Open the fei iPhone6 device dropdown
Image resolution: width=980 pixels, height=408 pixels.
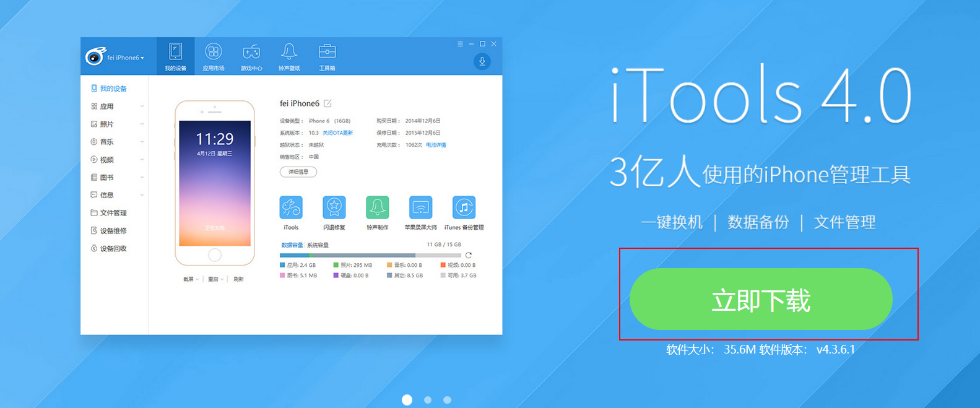click(x=126, y=58)
